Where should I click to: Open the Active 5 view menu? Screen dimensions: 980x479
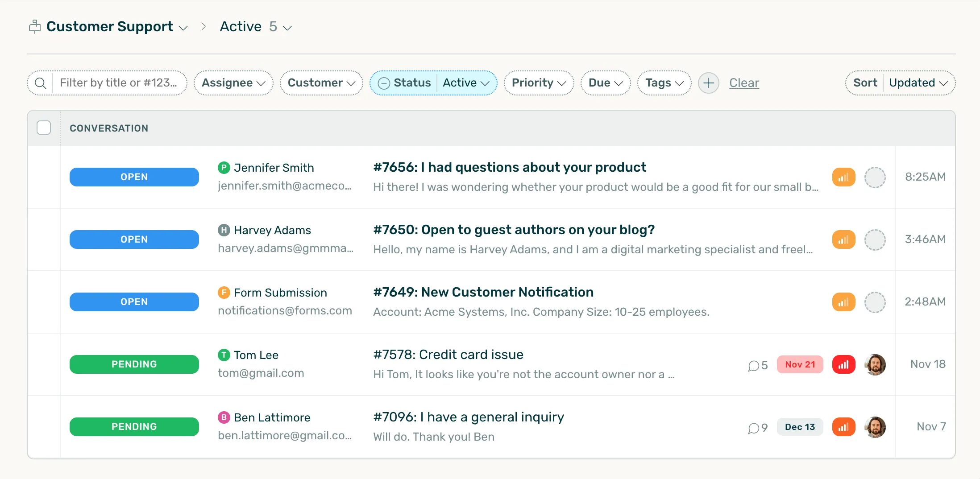pos(256,27)
